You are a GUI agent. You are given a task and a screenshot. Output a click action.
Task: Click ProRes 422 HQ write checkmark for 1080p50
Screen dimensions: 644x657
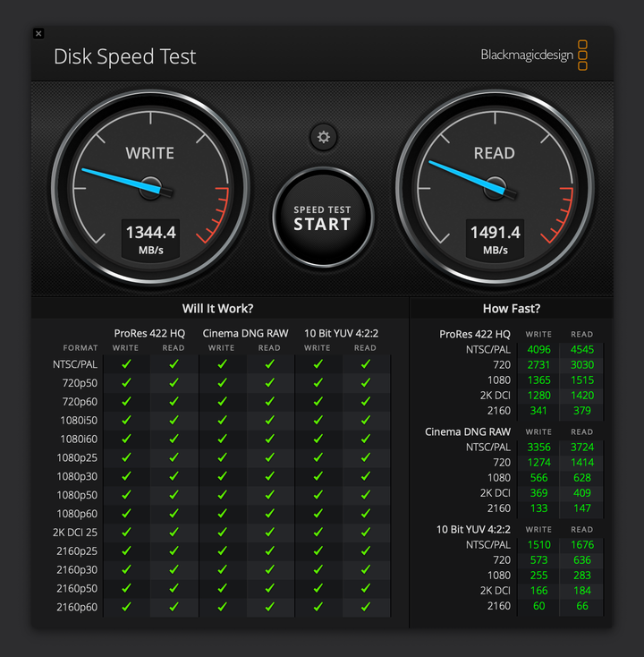(x=126, y=495)
